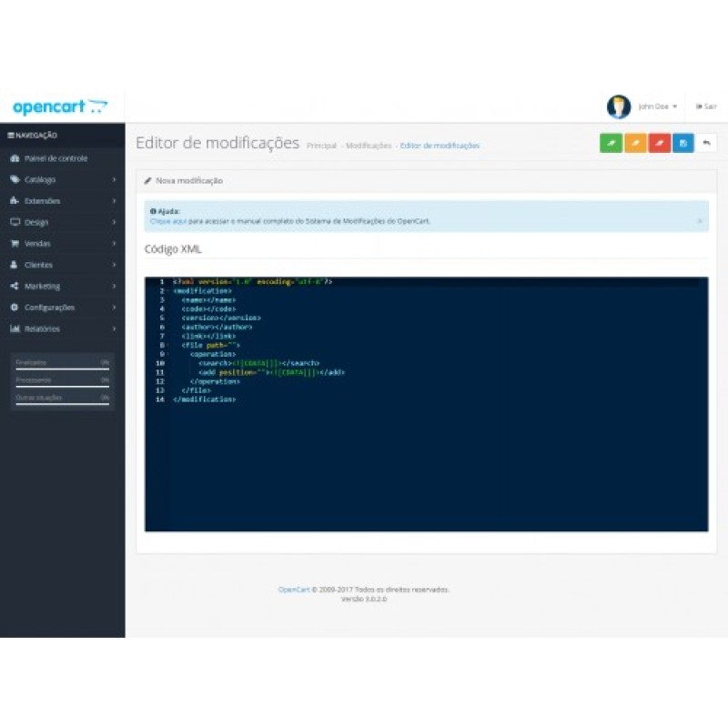
Task: Open the Modificações breadcrumb link
Action: (368, 145)
